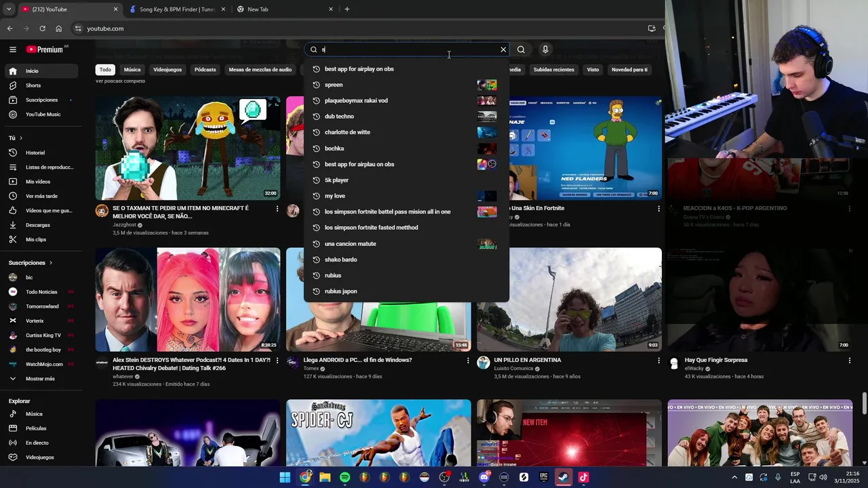868x488 pixels.
Task: Select Mesas de mezclas de audio chip
Action: coord(260,70)
